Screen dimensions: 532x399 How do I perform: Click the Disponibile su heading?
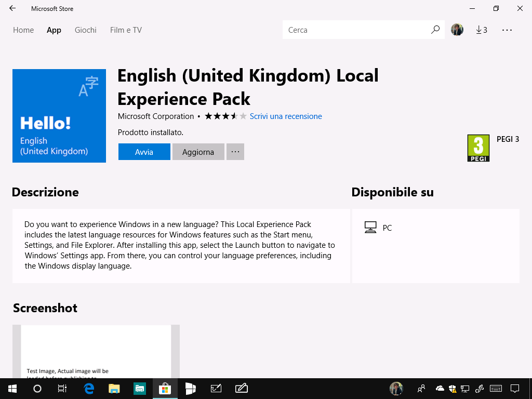pos(393,192)
